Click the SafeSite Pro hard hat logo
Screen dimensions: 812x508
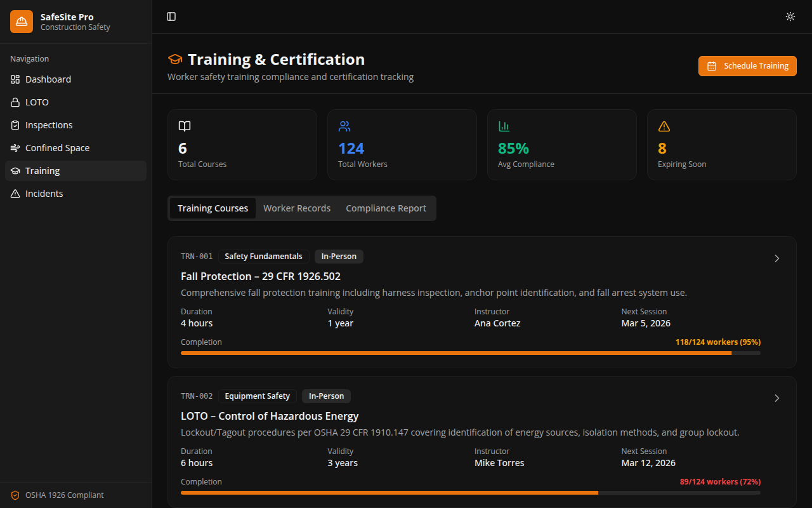pos(21,21)
